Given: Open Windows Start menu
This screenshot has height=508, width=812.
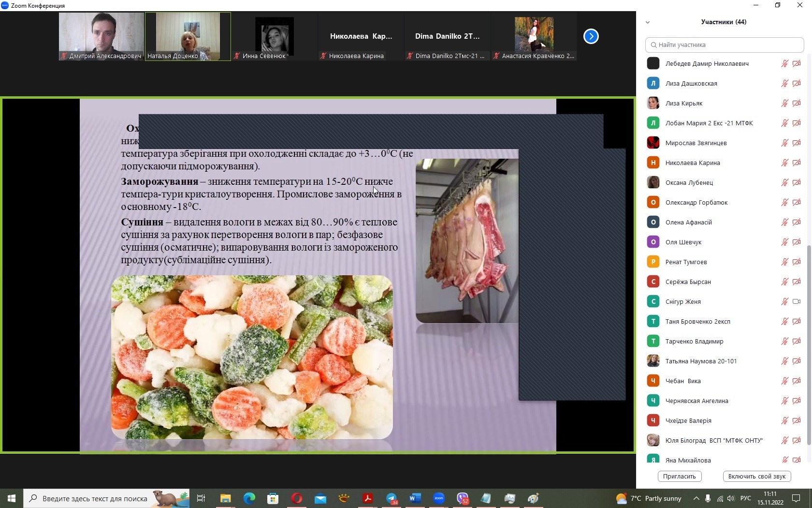Looking at the screenshot, I should point(12,498).
